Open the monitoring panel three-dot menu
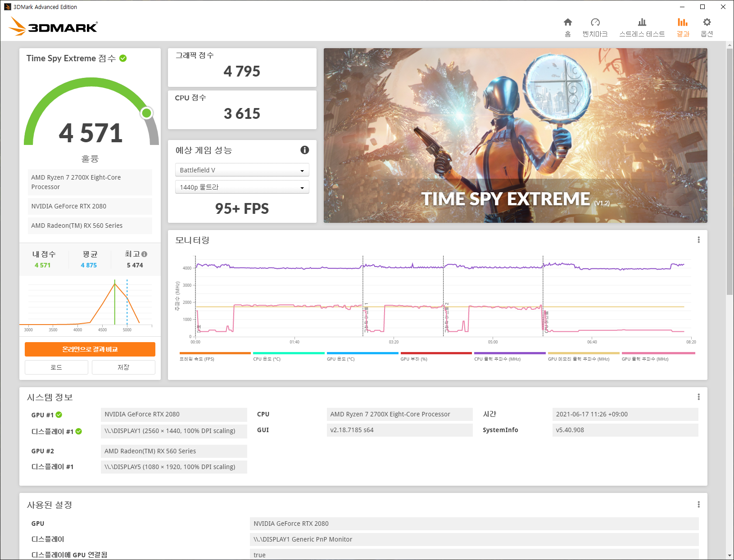The image size is (734, 560). point(698,240)
